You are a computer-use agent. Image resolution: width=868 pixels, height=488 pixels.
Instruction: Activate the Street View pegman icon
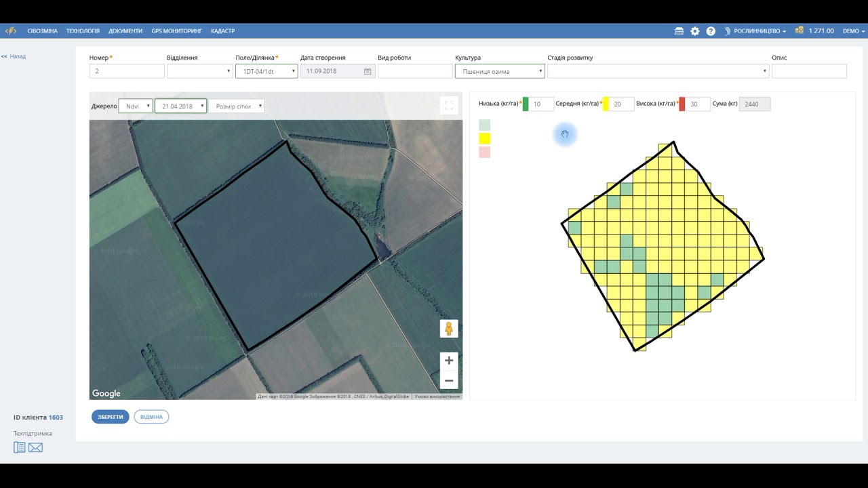tap(448, 329)
